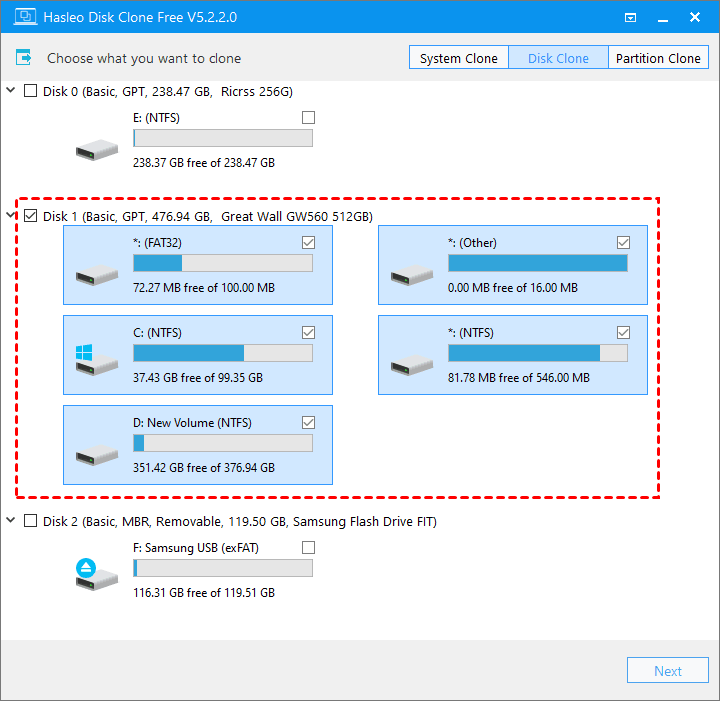This screenshot has height=701, width=720.
Task: Open the title bar menu dropdown icon
Action: (x=630, y=17)
